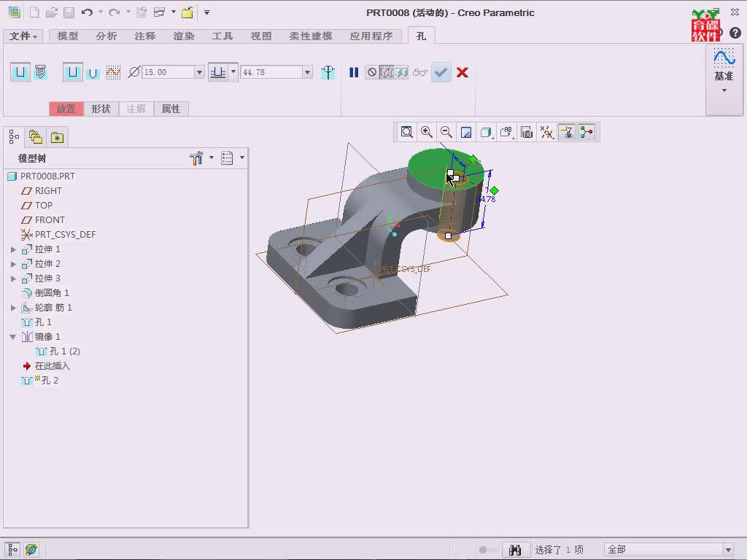Expand the 轮廓筋 1 feature
Screen dimensions: 747x560
point(13,308)
